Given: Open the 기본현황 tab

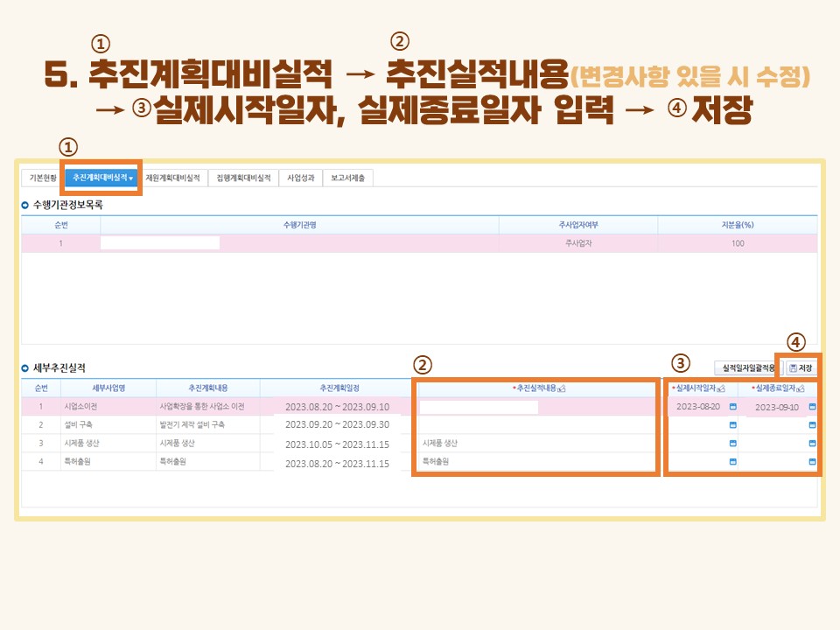Looking at the screenshot, I should (43, 178).
